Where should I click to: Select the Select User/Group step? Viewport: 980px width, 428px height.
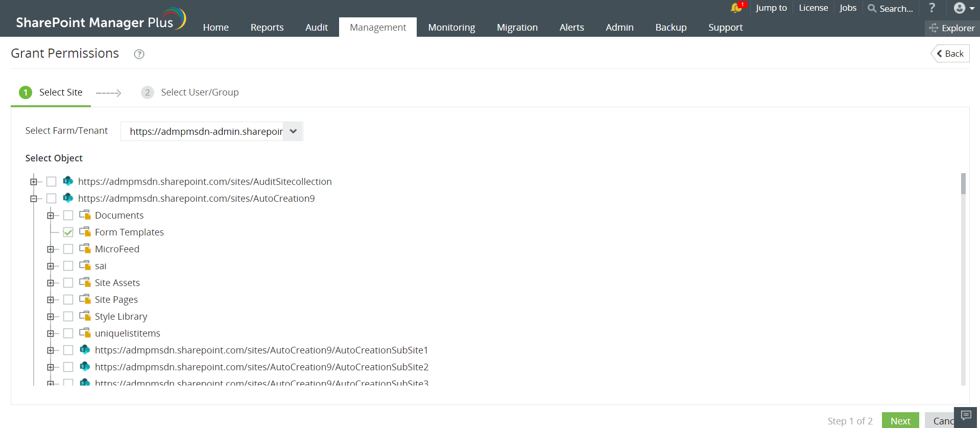(x=190, y=92)
